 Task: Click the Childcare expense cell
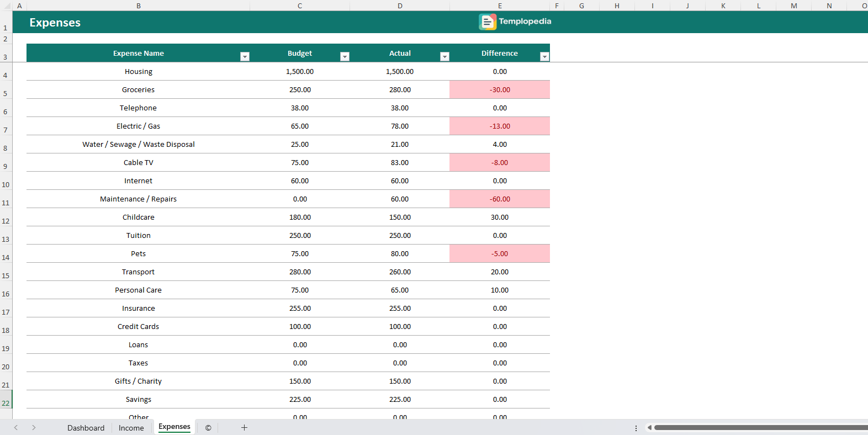(138, 217)
